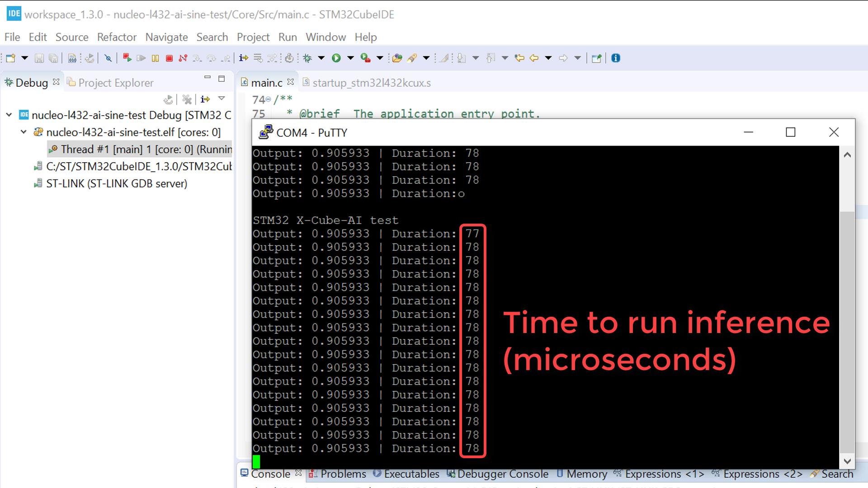Expand nucleo-l432-ai-sine-test Debug tree item
The height and width of the screenshot is (488, 868).
point(8,114)
